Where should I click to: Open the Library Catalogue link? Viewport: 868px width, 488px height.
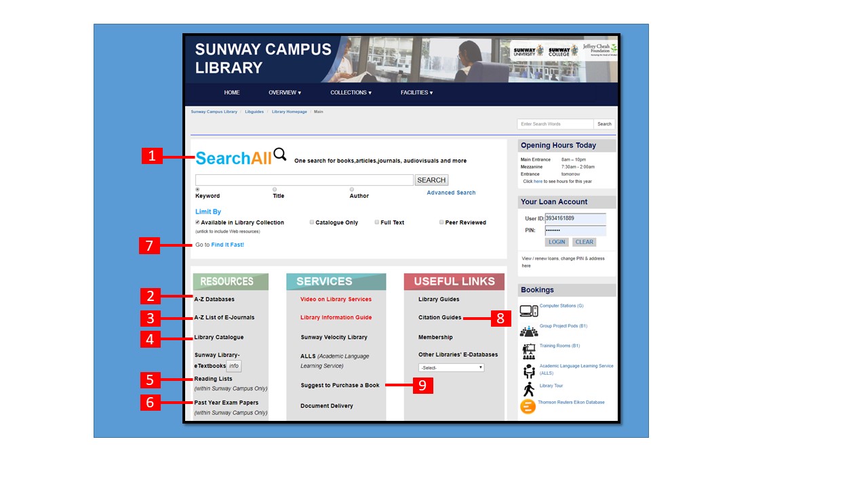point(219,337)
